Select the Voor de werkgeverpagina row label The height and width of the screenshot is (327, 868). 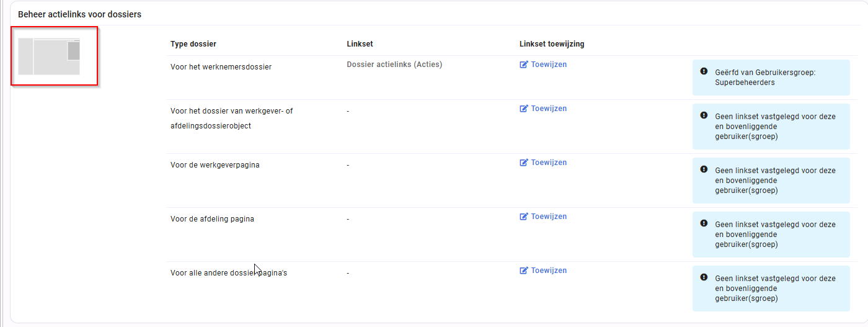click(x=215, y=165)
